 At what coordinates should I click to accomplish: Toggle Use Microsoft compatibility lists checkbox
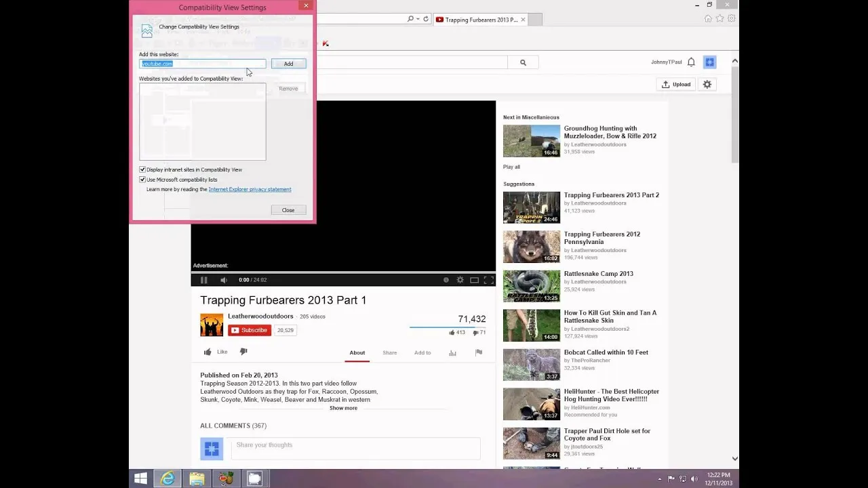tap(142, 180)
